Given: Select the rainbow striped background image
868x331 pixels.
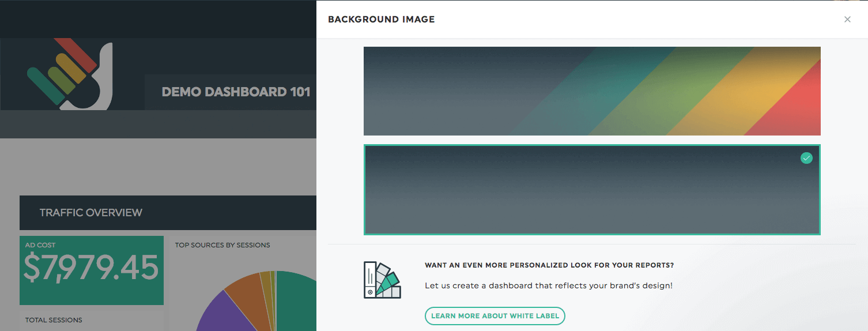Looking at the screenshot, I should pos(592,91).
